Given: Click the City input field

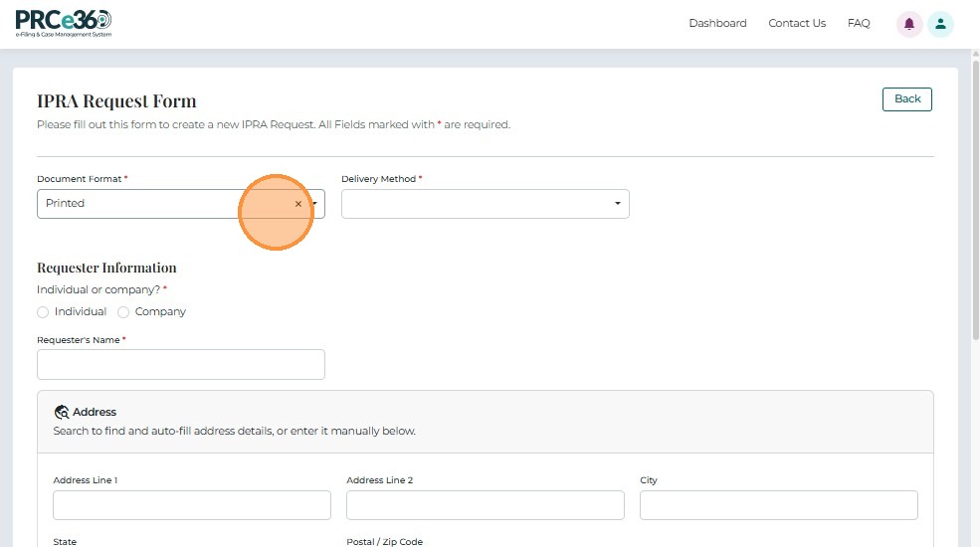Looking at the screenshot, I should click(778, 505).
